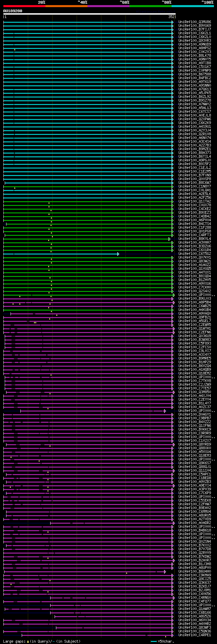The width and height of the screenshot is (217, 644).
Task: Select hit label UniRef100_Q07KV1
Action: pyautogui.click(x=195, y=257)
